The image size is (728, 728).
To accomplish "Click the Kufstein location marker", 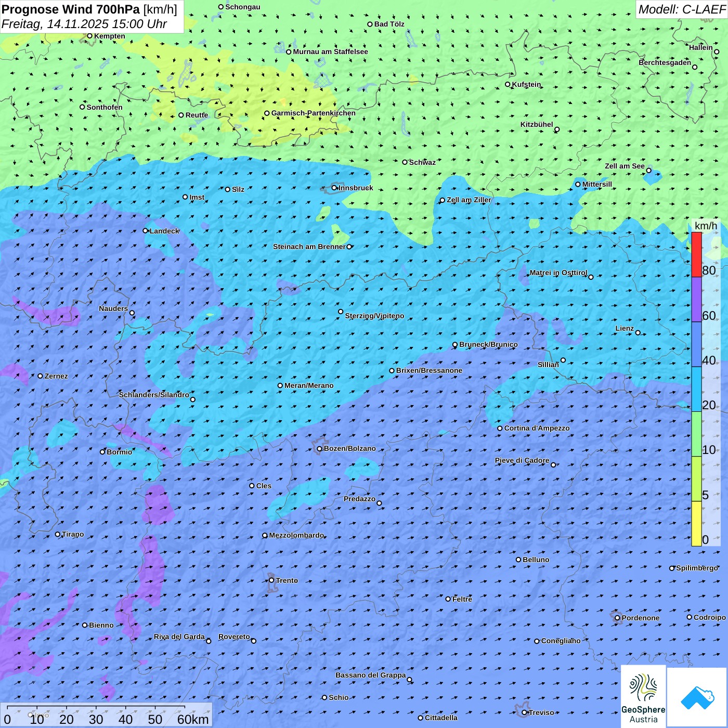I will point(508,84).
